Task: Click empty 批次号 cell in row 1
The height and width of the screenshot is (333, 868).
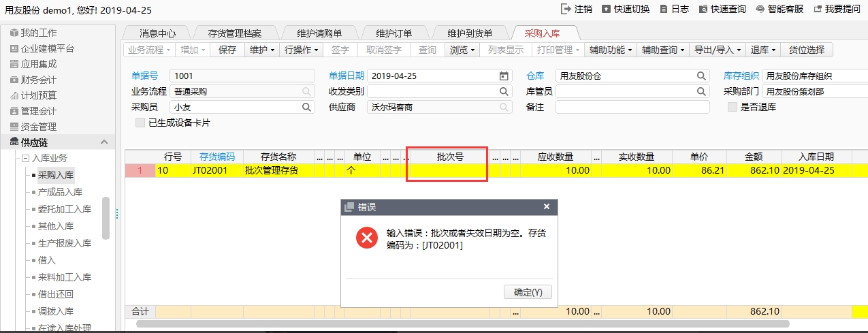Action: coord(450,170)
